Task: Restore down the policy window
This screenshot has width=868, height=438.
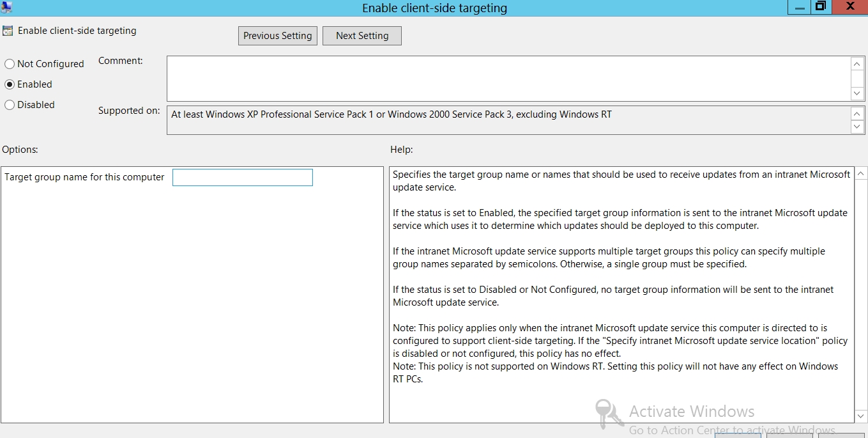Action: (x=820, y=7)
